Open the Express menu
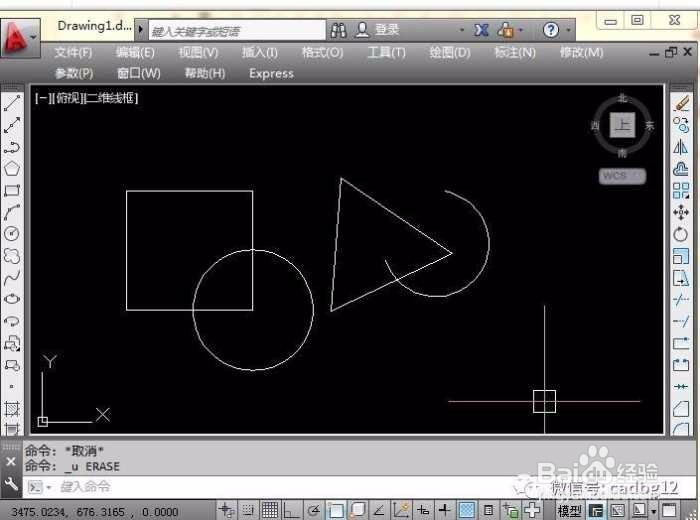 pyautogui.click(x=271, y=74)
